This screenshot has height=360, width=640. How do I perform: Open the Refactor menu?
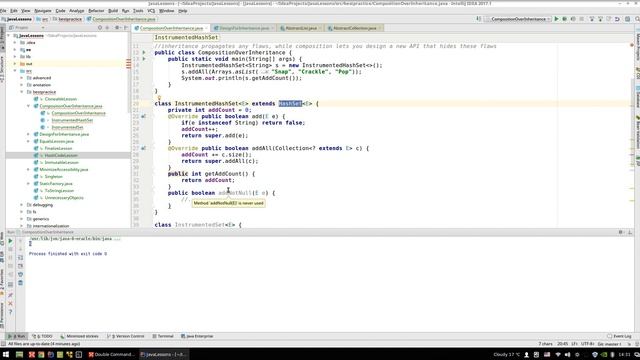point(96,11)
